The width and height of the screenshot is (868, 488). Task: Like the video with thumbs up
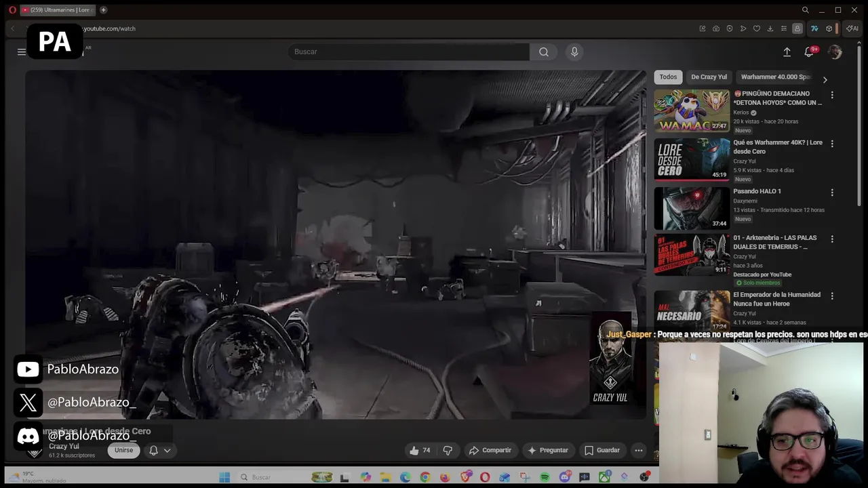click(x=420, y=450)
